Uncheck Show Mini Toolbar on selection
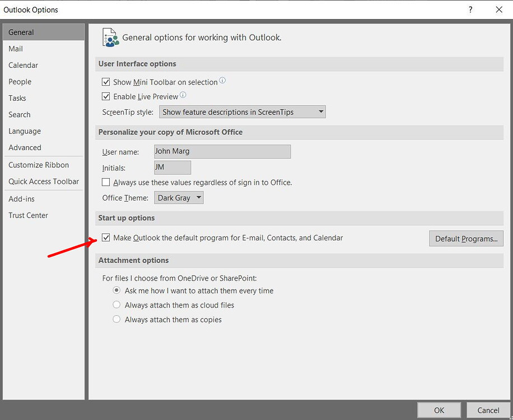 pos(106,82)
